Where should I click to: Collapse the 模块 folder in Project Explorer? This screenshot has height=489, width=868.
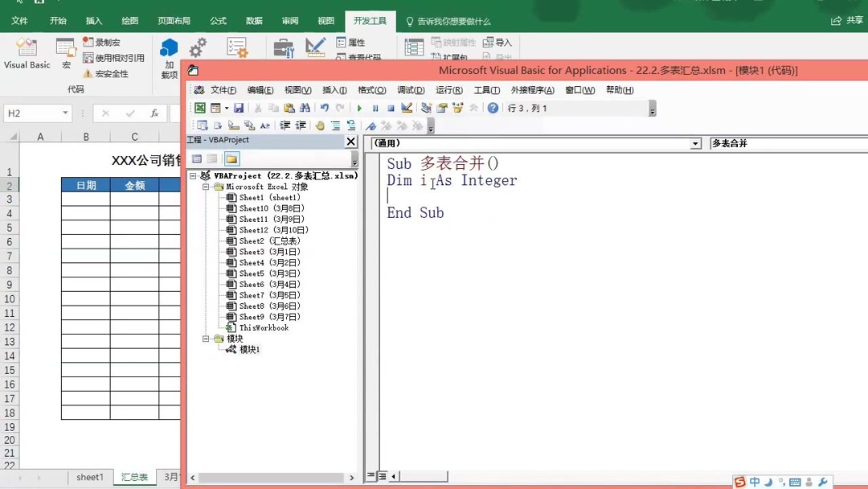(207, 338)
